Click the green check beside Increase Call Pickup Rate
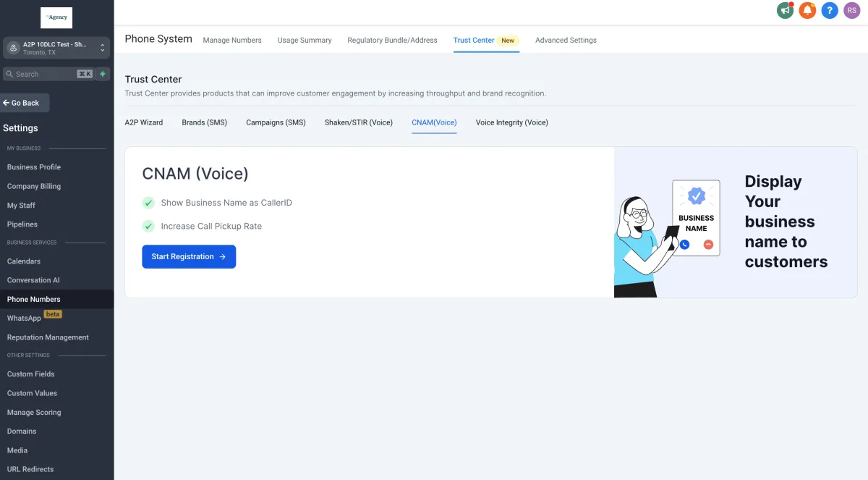This screenshot has height=480, width=868. pyautogui.click(x=148, y=226)
